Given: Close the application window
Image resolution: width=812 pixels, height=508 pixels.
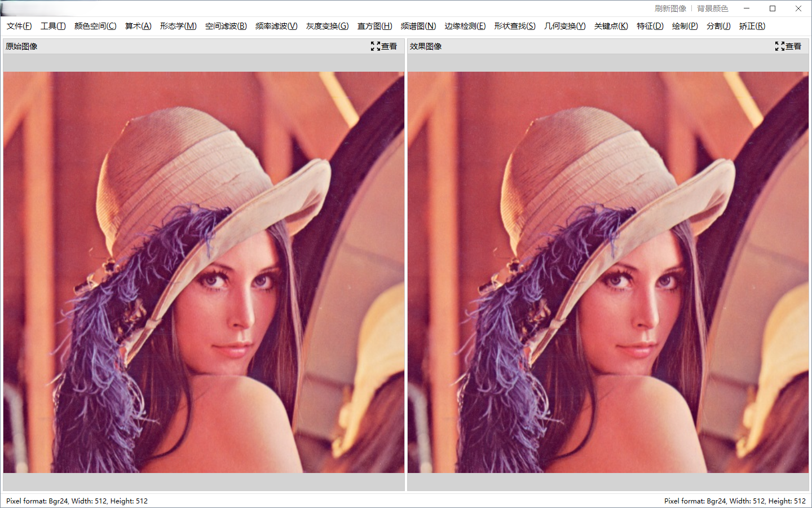Looking at the screenshot, I should 798,8.
